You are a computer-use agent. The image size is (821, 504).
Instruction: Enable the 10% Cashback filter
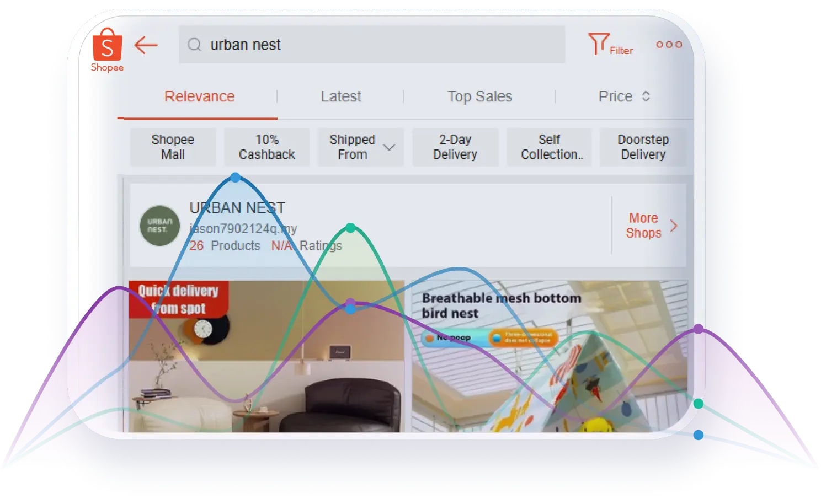266,147
